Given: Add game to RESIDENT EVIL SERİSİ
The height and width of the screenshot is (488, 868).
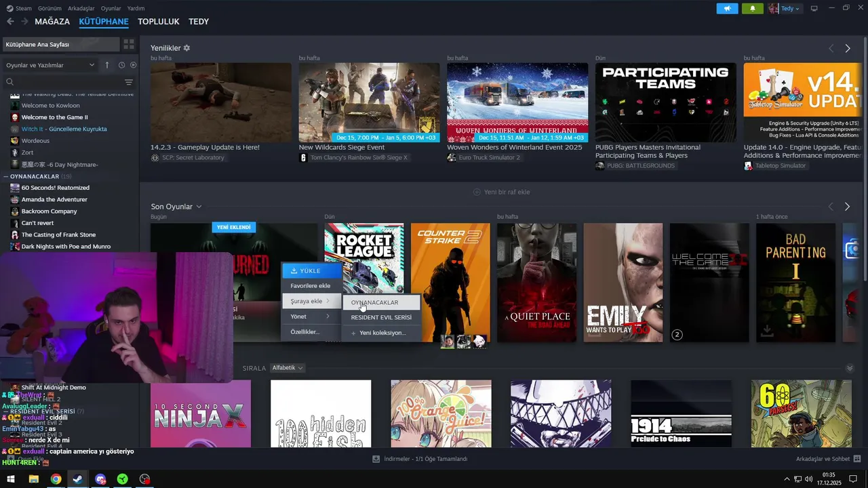Looking at the screenshot, I should pyautogui.click(x=381, y=317).
